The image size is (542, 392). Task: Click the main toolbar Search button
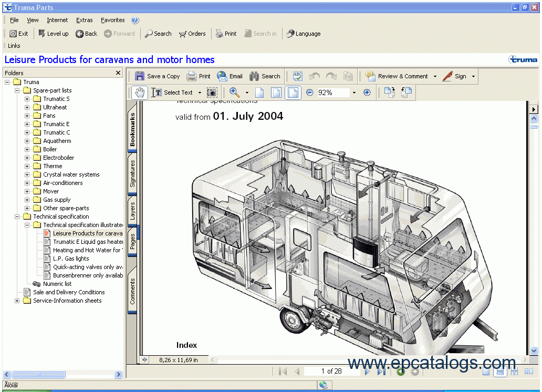click(x=158, y=34)
